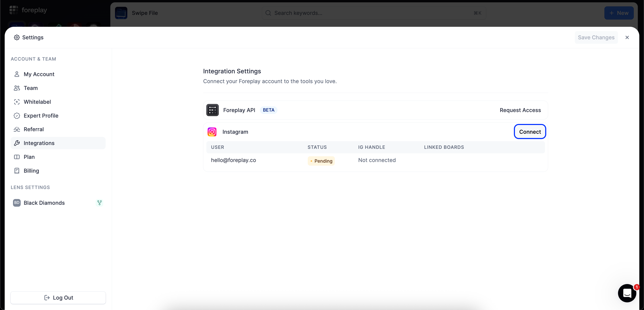Click the hello@foreplay.co user cell
Viewport: 644px width, 310px height.
(233, 160)
